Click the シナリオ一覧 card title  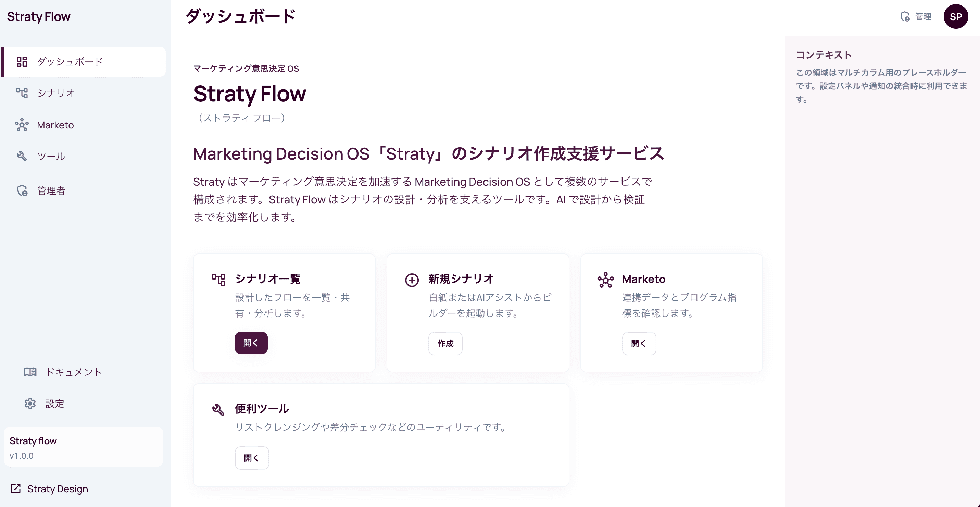[267, 279]
